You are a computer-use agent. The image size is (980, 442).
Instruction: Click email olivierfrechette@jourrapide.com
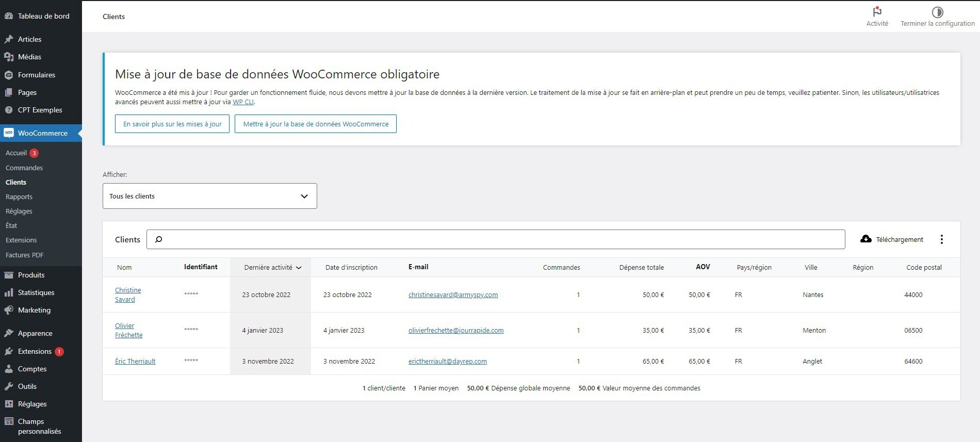[456, 330]
